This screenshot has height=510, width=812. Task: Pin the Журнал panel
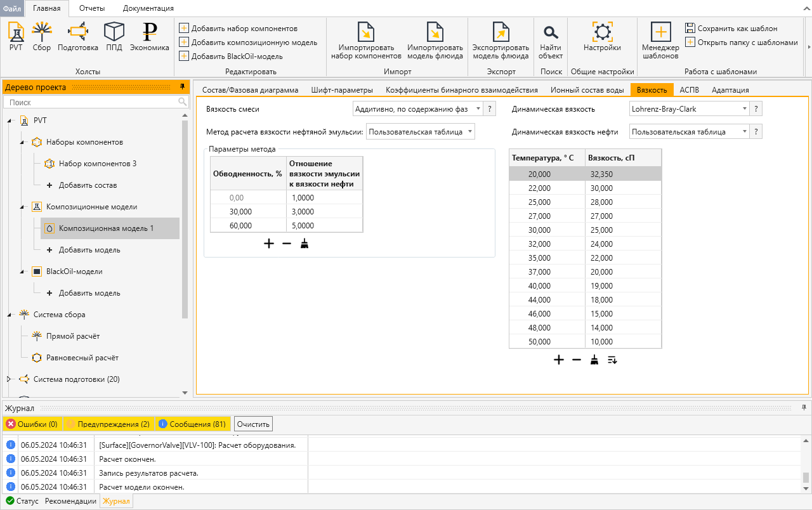(x=804, y=407)
